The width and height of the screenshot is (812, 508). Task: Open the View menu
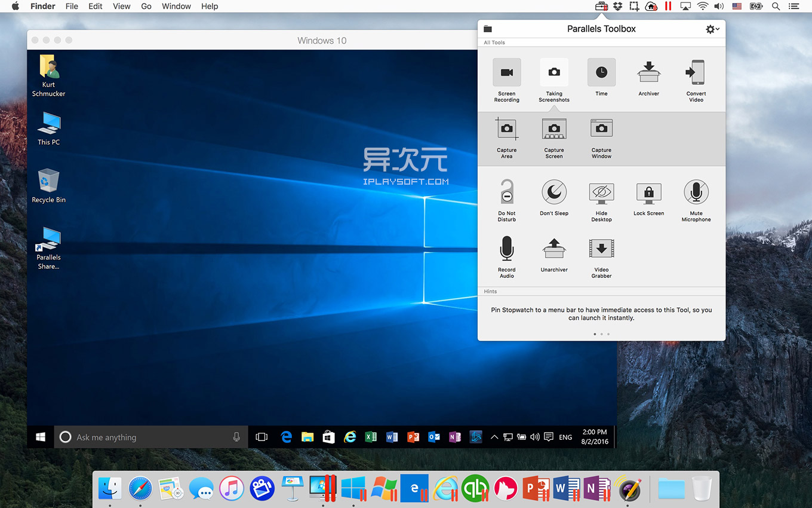(122, 6)
